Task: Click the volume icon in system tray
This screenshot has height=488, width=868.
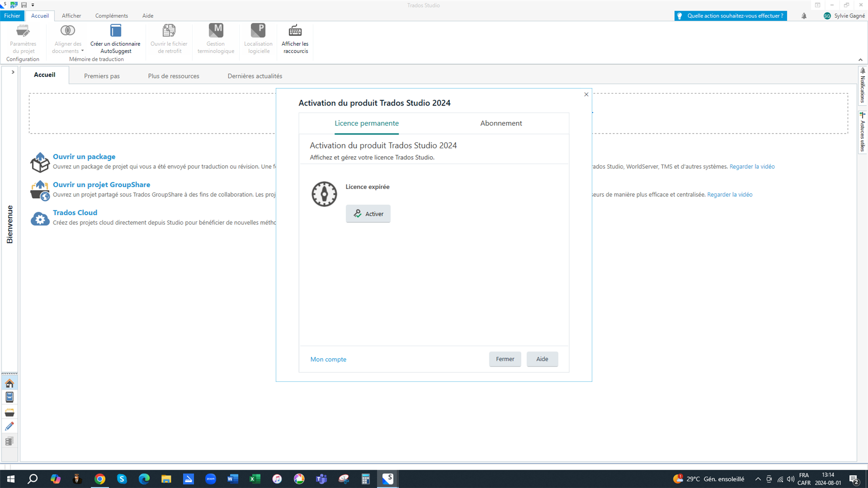Action: click(791, 479)
